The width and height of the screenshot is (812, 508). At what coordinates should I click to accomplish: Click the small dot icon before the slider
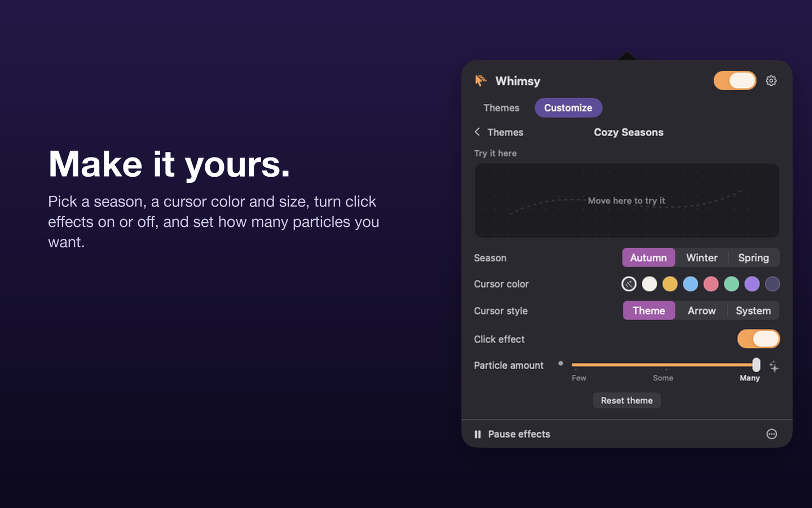point(561,364)
